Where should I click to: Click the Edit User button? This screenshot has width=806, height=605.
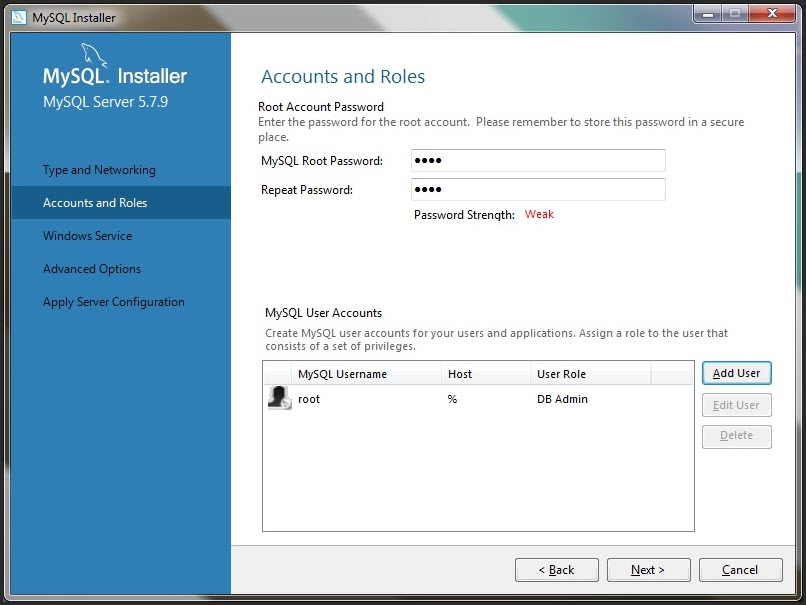coord(737,405)
